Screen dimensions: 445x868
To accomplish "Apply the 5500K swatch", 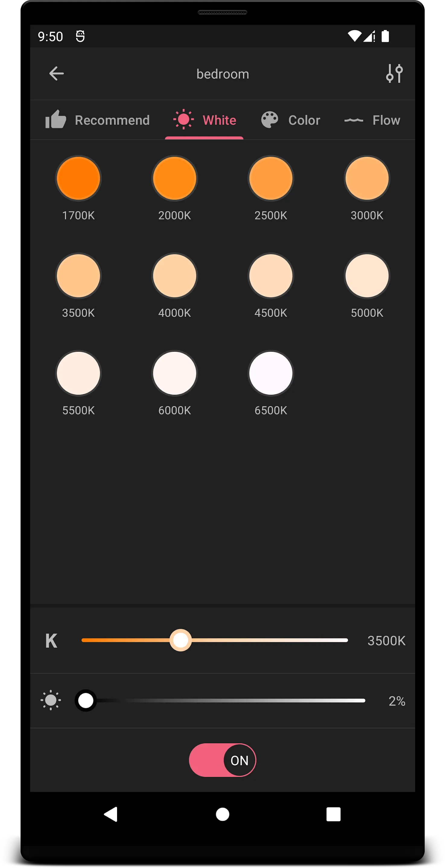I will click(78, 373).
